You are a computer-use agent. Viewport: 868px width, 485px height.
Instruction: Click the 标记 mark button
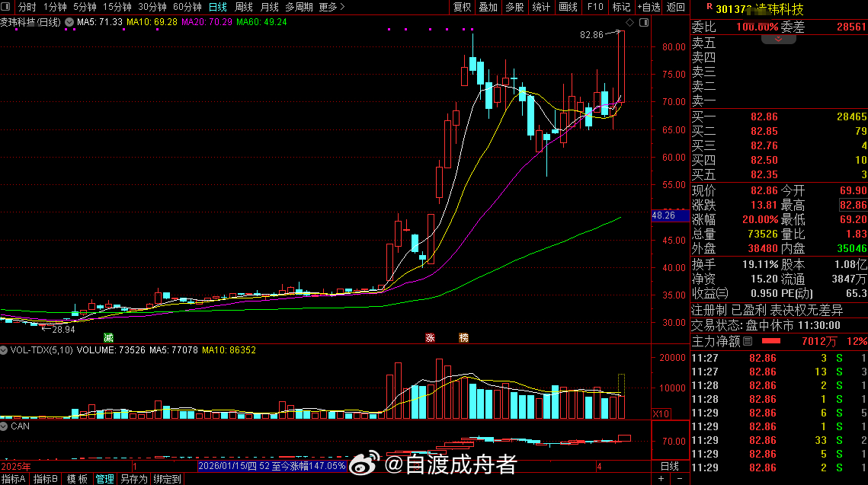621,7
